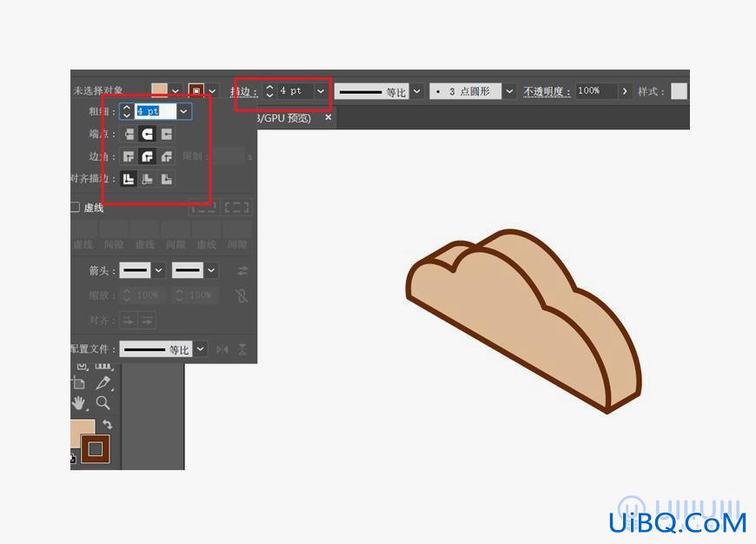Click the control bar 描边 weight stepper

point(269,91)
